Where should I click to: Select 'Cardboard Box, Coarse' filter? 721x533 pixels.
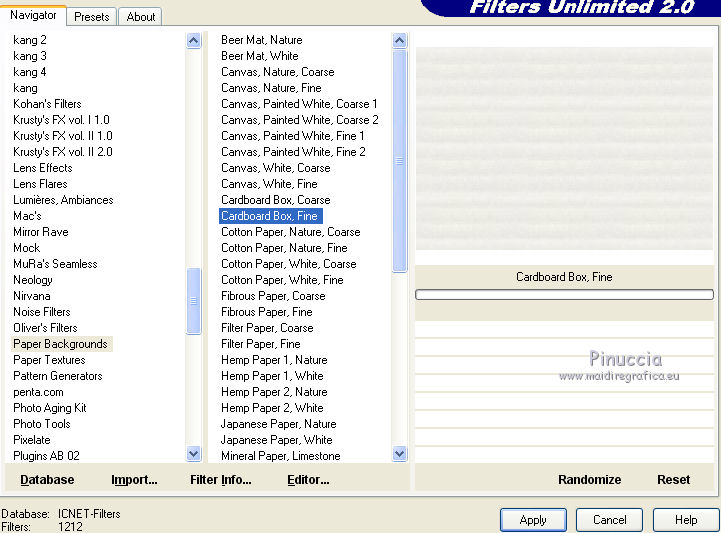(x=275, y=200)
